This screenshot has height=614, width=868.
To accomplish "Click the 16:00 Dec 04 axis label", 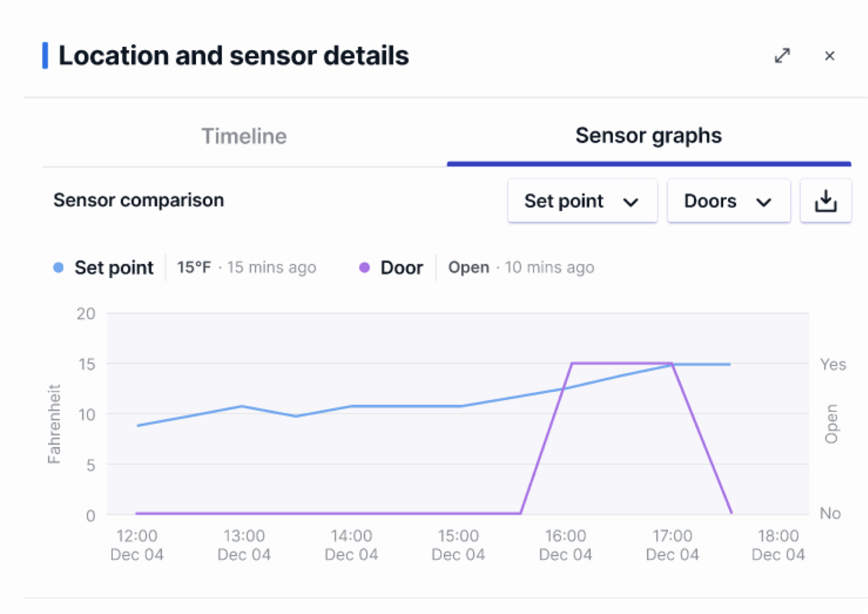I will [565, 545].
